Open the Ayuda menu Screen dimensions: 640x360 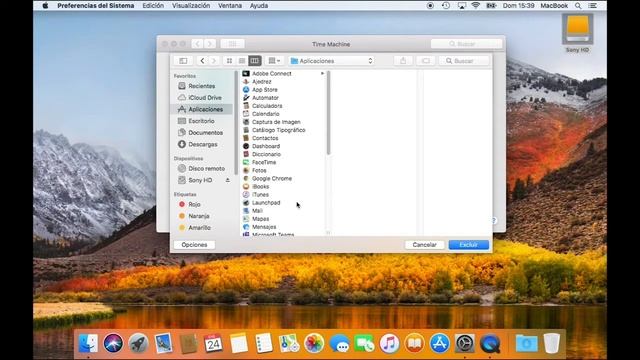tap(259, 6)
